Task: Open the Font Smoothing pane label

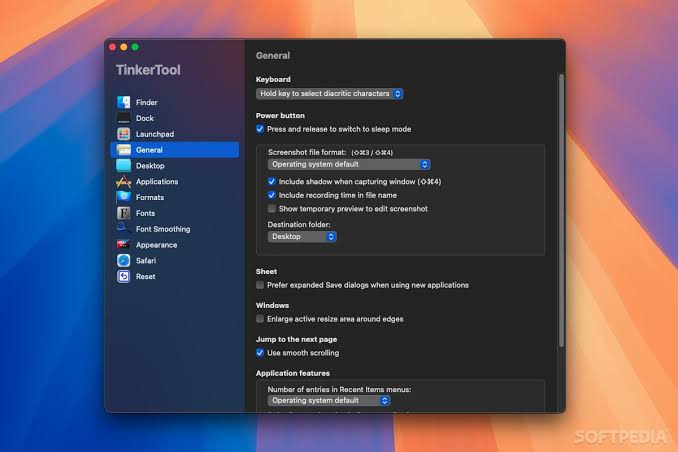Action: (x=163, y=229)
